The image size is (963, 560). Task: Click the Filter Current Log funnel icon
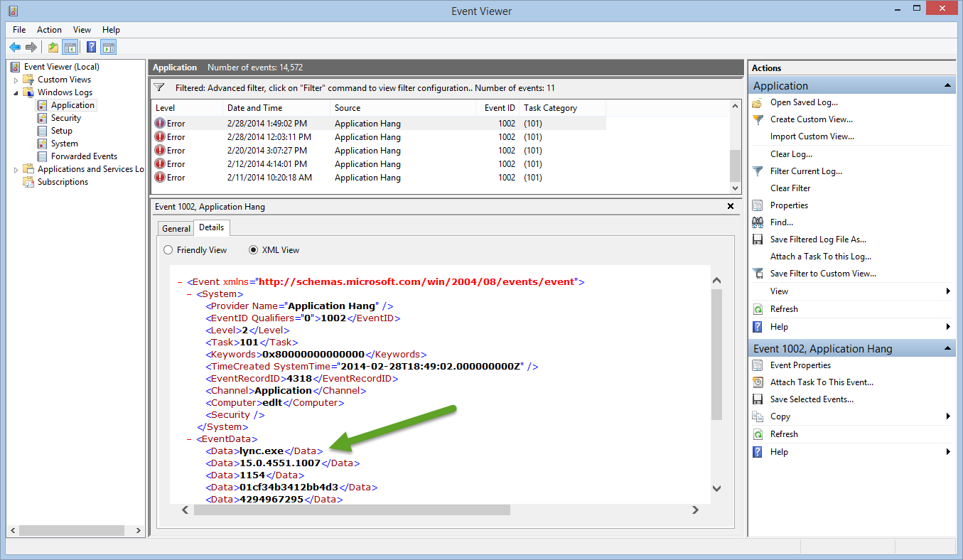[x=758, y=171]
